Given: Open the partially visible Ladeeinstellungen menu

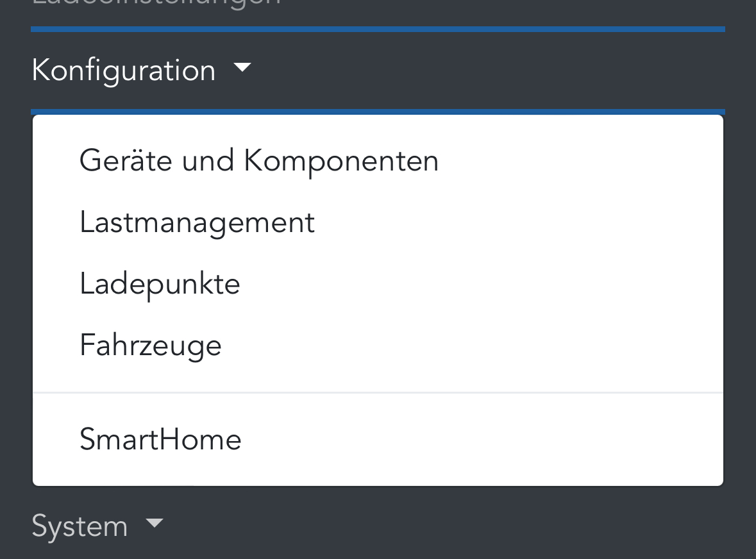Looking at the screenshot, I should (156, 3).
